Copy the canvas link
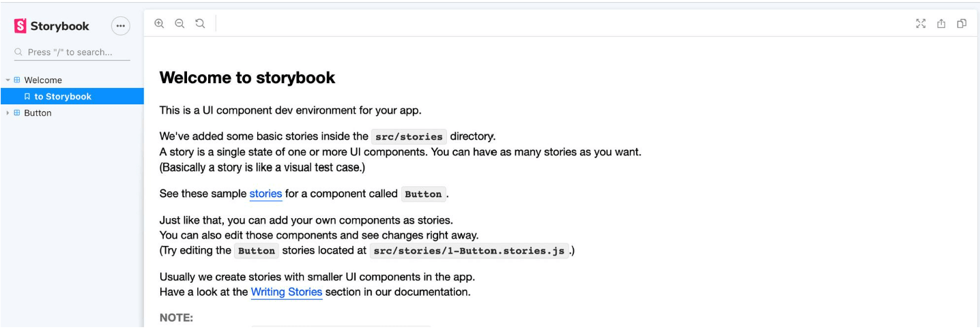This screenshot has height=334, width=980. point(962,24)
